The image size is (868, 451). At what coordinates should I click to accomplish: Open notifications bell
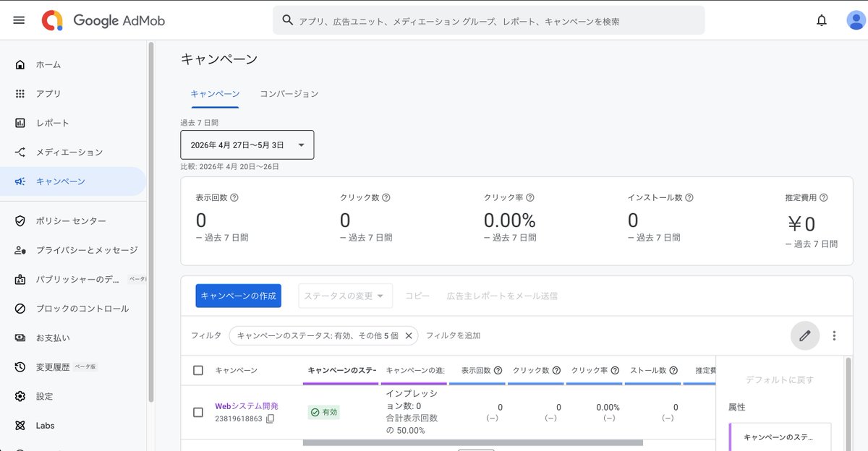coord(822,20)
